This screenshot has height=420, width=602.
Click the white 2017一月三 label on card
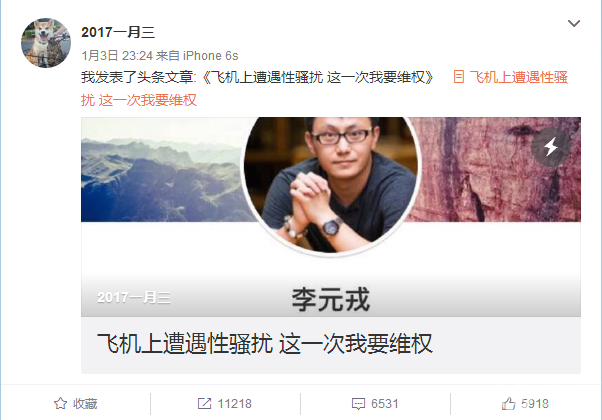134,297
